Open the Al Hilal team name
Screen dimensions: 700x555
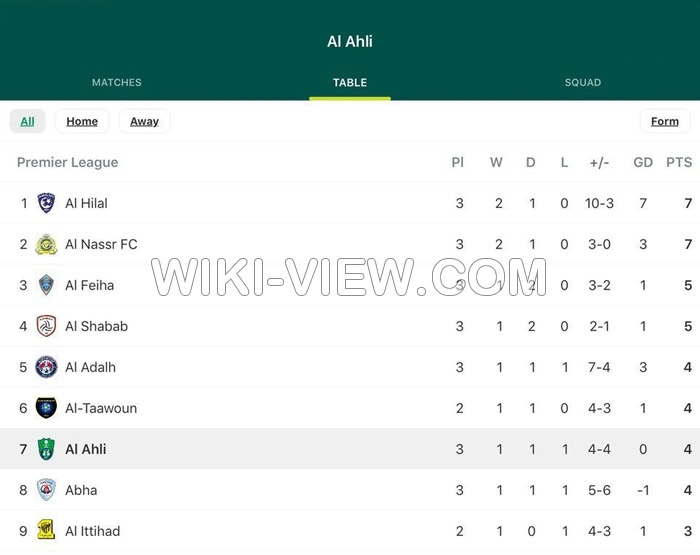point(86,203)
